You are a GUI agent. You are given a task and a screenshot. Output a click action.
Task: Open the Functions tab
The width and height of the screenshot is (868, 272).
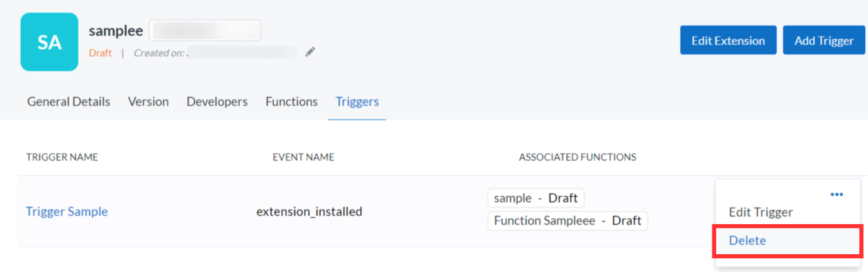pyautogui.click(x=292, y=102)
